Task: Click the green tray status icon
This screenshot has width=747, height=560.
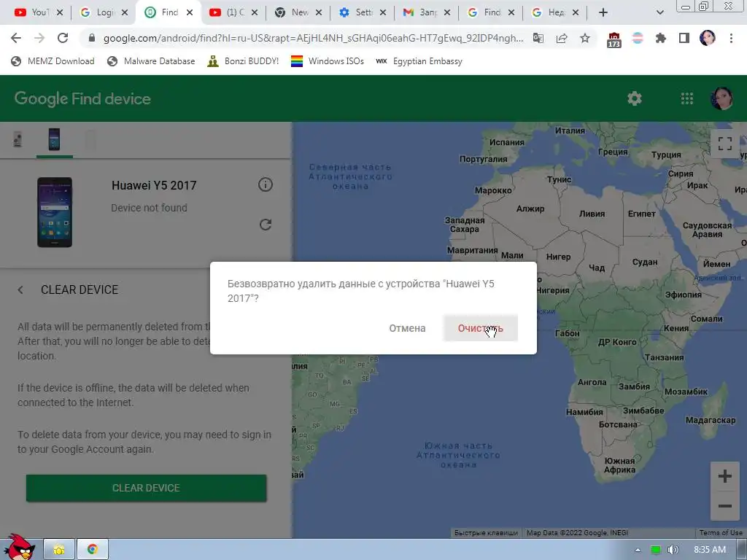Action: tap(656, 550)
